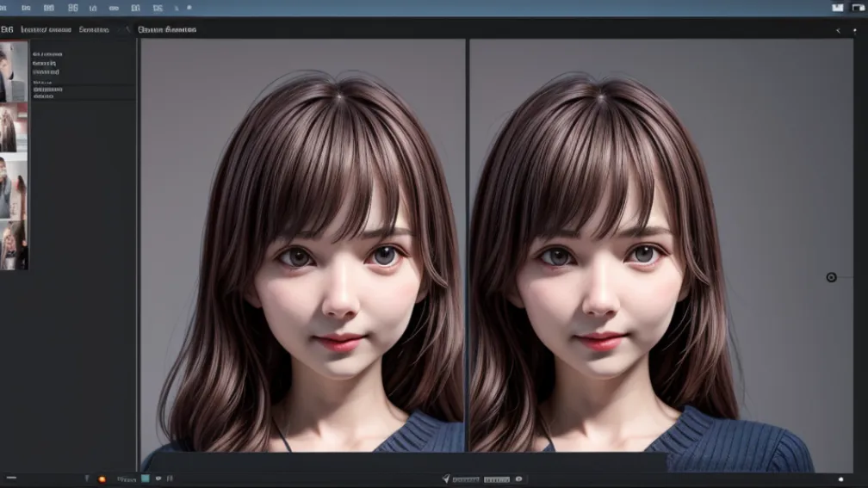This screenshot has height=488, width=868.
Task: Click the white square icon at top right
Action: pos(838,8)
